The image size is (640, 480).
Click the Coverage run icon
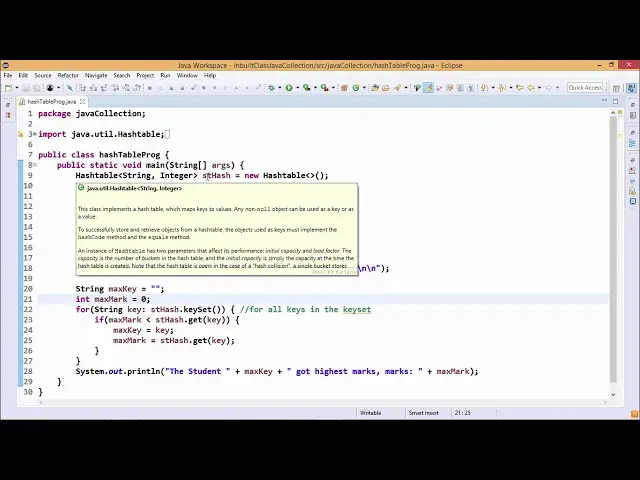307,88
